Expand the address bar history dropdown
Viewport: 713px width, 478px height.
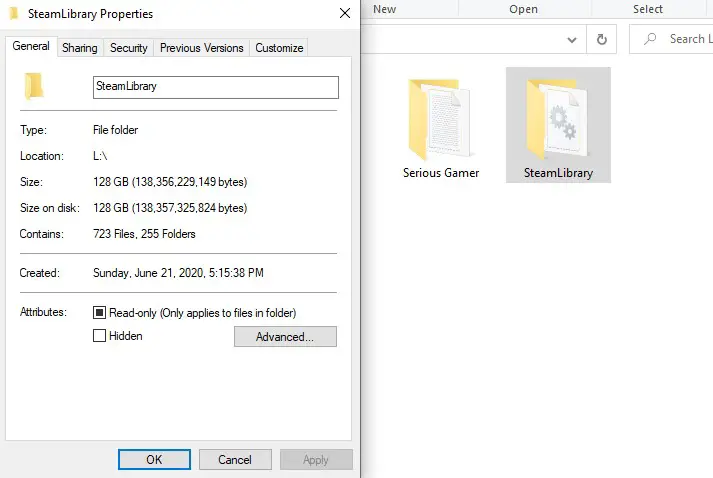click(572, 40)
